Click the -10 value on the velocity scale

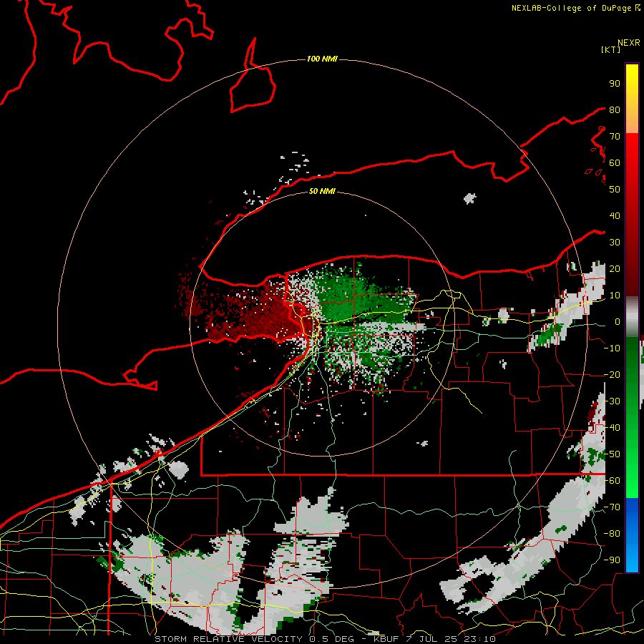pyautogui.click(x=612, y=348)
